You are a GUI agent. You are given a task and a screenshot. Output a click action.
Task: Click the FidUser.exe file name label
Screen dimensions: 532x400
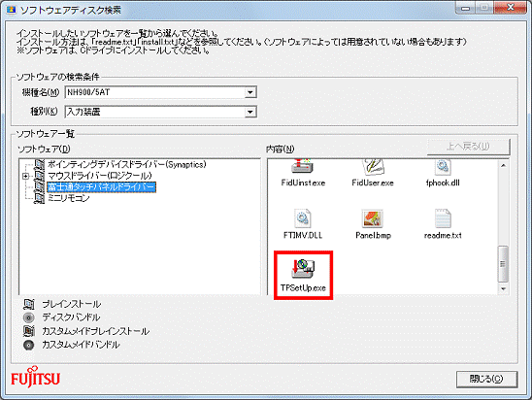[x=373, y=183]
